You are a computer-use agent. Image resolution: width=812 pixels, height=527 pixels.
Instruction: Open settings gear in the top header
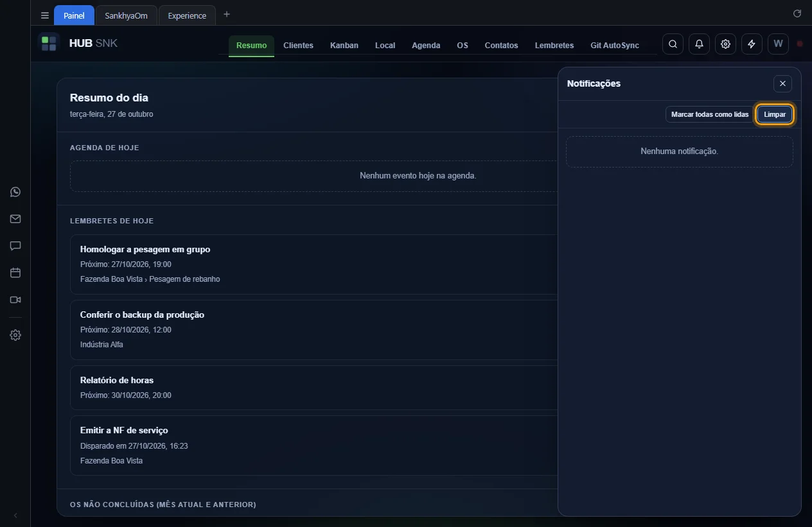click(x=725, y=44)
